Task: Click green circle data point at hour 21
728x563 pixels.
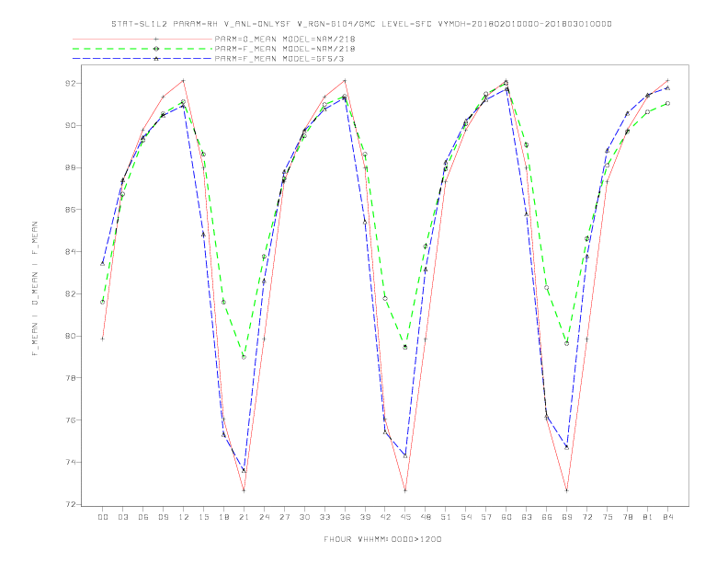Action: (244, 357)
